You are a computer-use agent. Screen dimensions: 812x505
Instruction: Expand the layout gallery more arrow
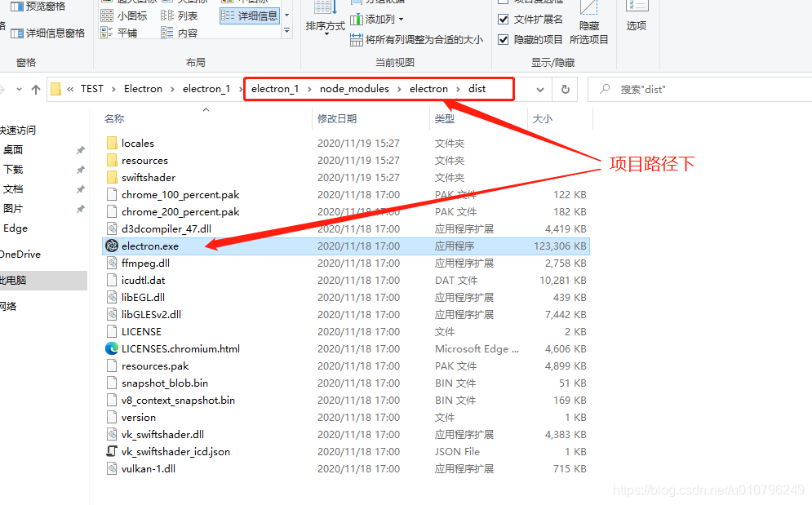287,31
